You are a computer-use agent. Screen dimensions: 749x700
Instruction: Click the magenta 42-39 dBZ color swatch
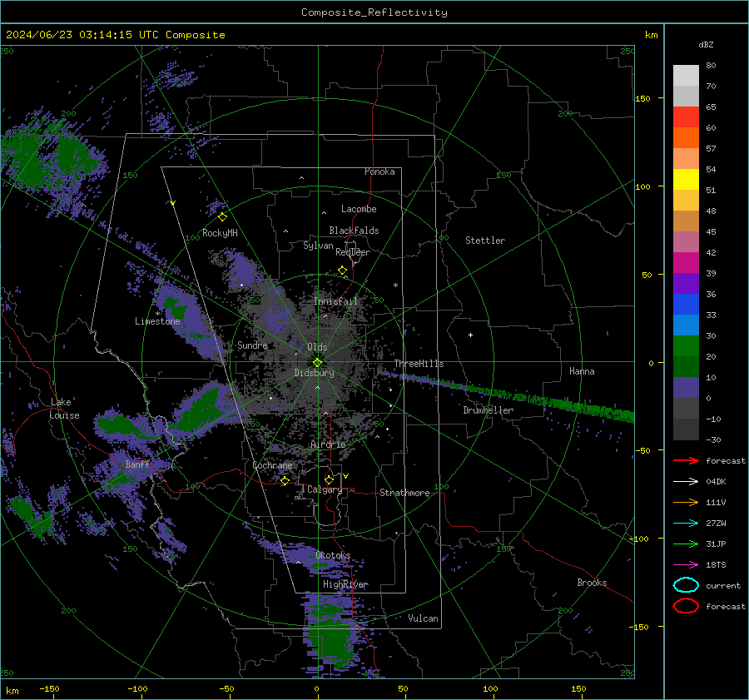pos(686,263)
